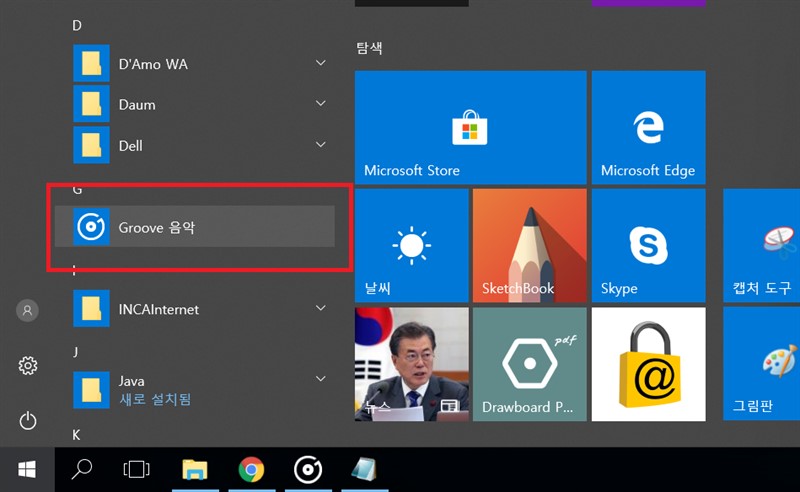Click the user account icon

pyautogui.click(x=28, y=310)
